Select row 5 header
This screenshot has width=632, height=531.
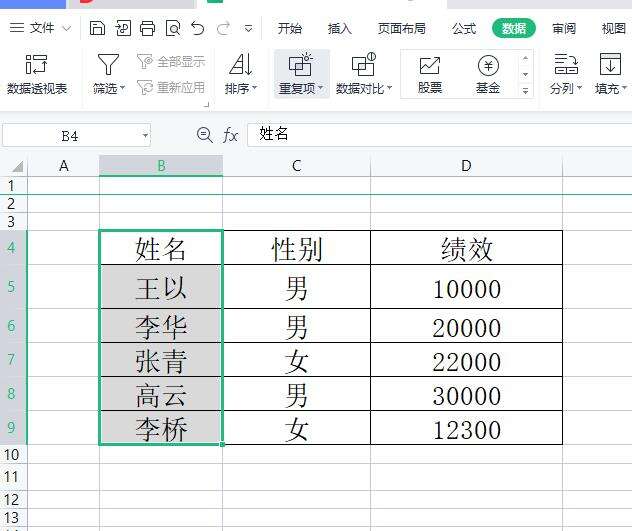[x=13, y=287]
